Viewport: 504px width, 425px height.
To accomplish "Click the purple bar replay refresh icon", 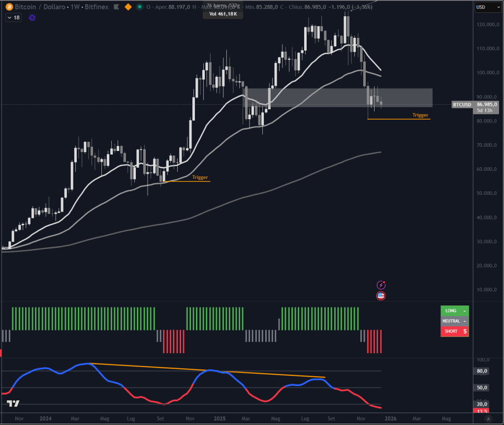I will coord(31,18).
